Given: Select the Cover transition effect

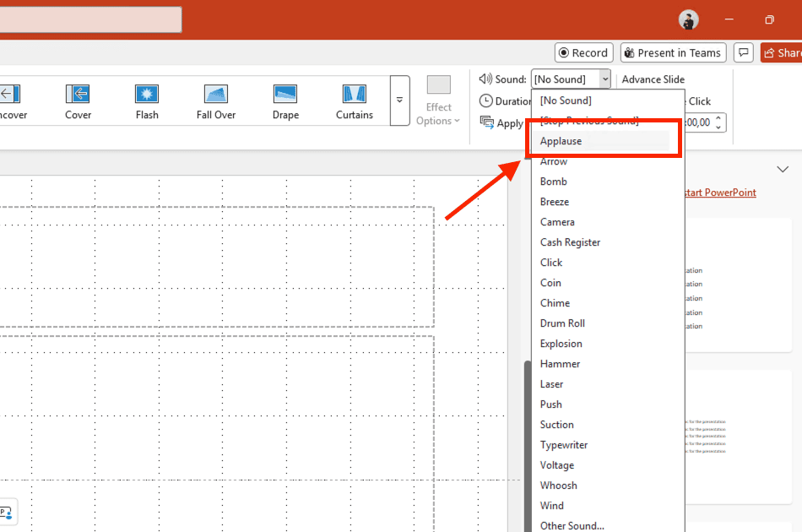Looking at the screenshot, I should (78, 102).
